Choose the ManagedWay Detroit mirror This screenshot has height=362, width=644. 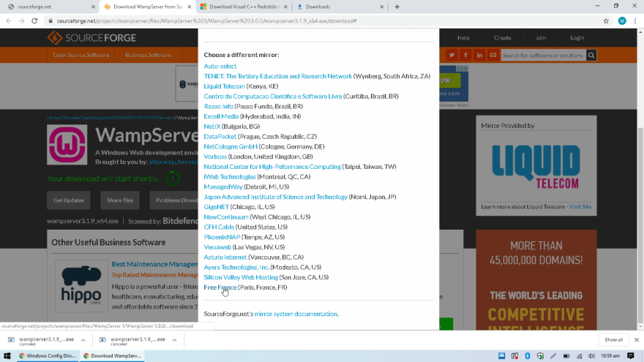tap(223, 186)
